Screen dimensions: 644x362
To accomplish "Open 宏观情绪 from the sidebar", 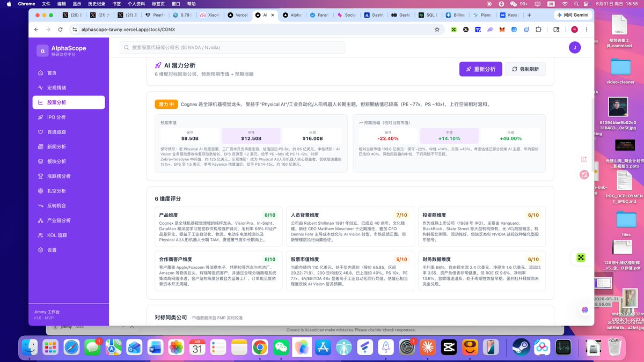I will coord(68,87).
